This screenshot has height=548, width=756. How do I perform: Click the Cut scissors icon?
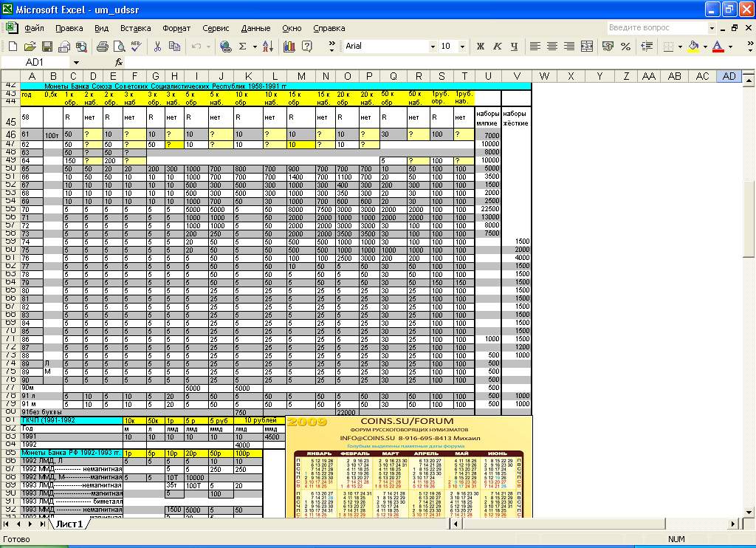tap(157, 47)
